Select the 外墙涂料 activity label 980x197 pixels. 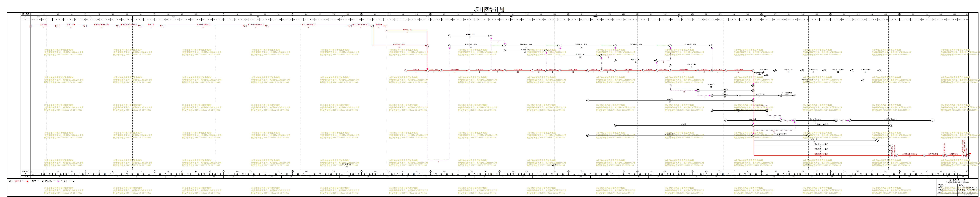point(725,95)
